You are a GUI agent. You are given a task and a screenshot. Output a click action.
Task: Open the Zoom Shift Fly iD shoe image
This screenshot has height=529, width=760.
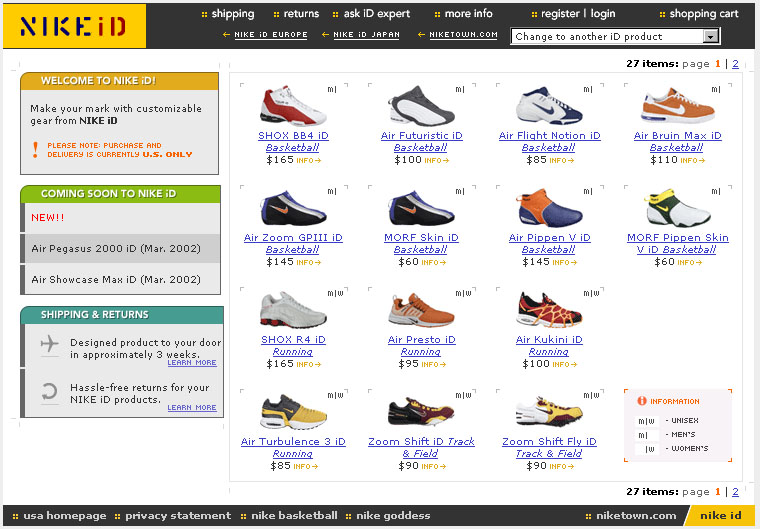pos(549,412)
